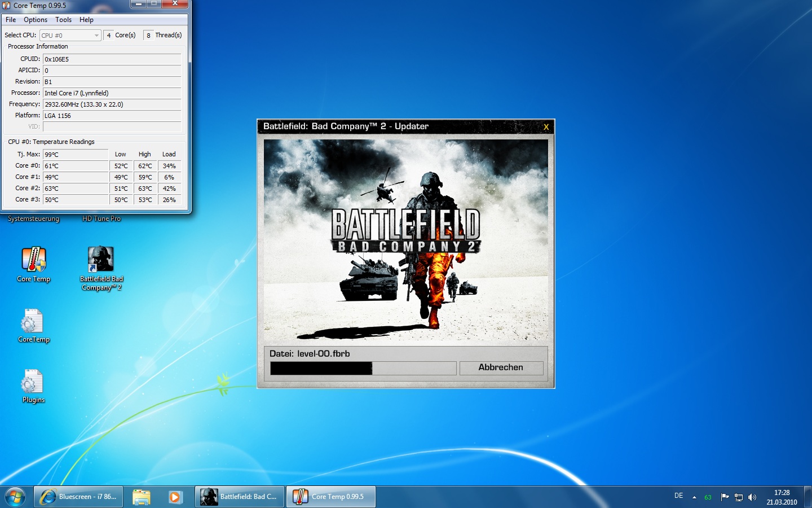Click the threads count field showing 8
This screenshot has width=812, height=508.
[x=148, y=35]
